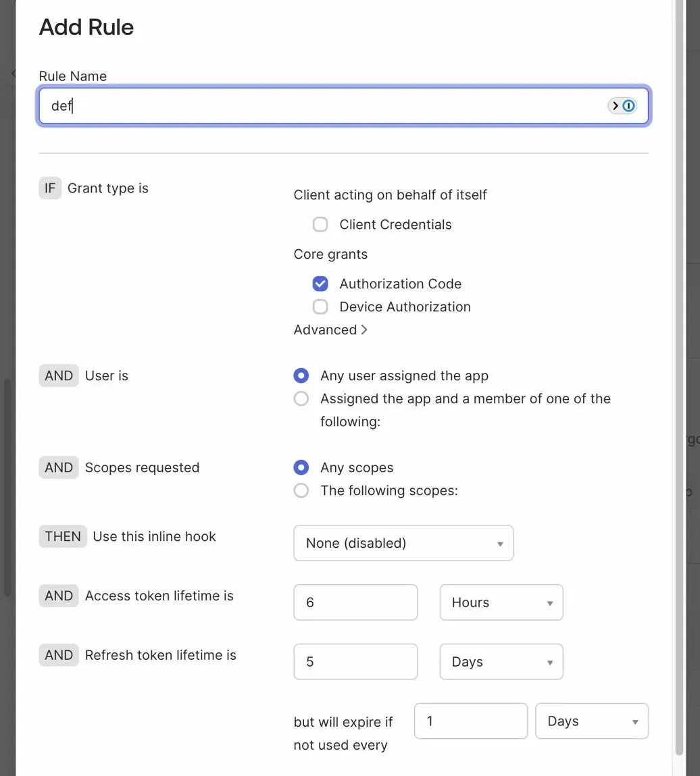Viewport: 700px width, 776px height.
Task: Check the Client Credentials checkbox
Action: click(320, 224)
